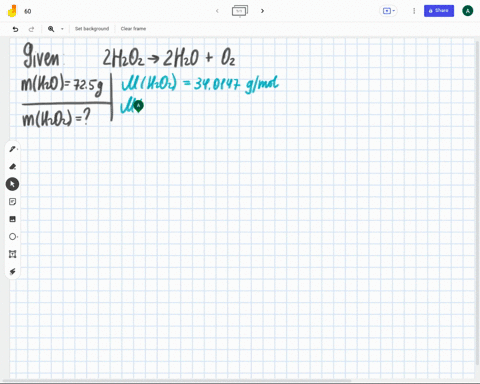Choose the Select arrow tool

(x=12, y=184)
